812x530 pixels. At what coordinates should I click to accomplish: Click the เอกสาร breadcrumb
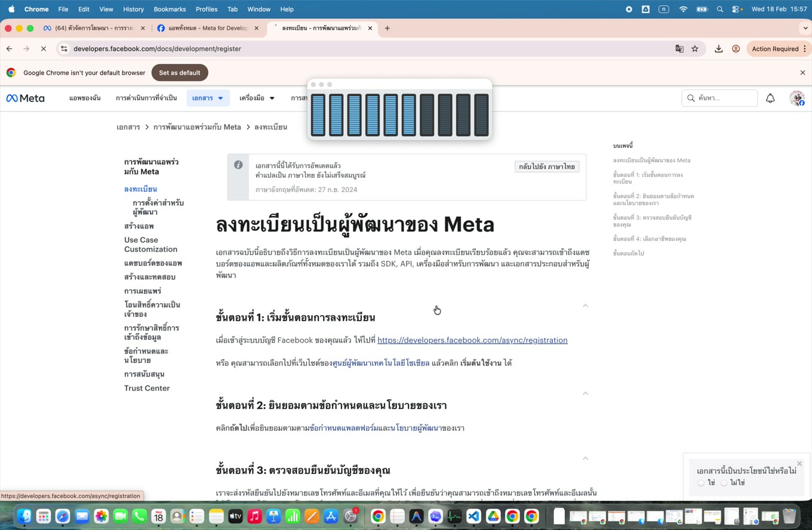tap(128, 127)
